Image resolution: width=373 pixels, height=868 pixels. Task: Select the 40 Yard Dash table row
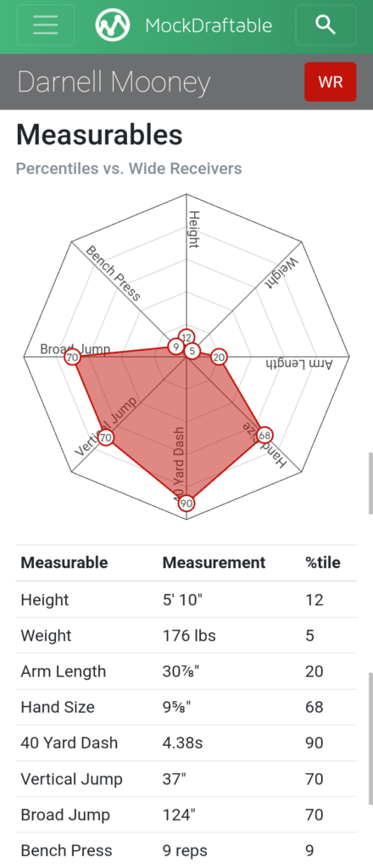click(x=186, y=743)
